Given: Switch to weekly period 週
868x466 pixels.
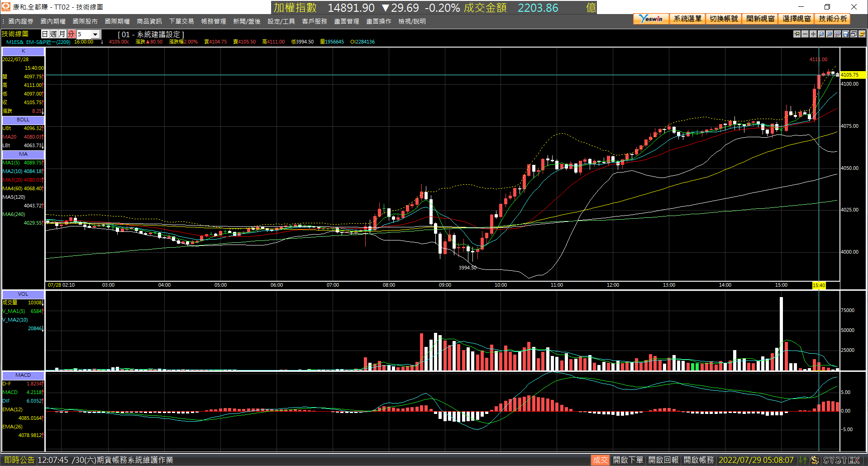Looking at the screenshot, I should (53, 34).
